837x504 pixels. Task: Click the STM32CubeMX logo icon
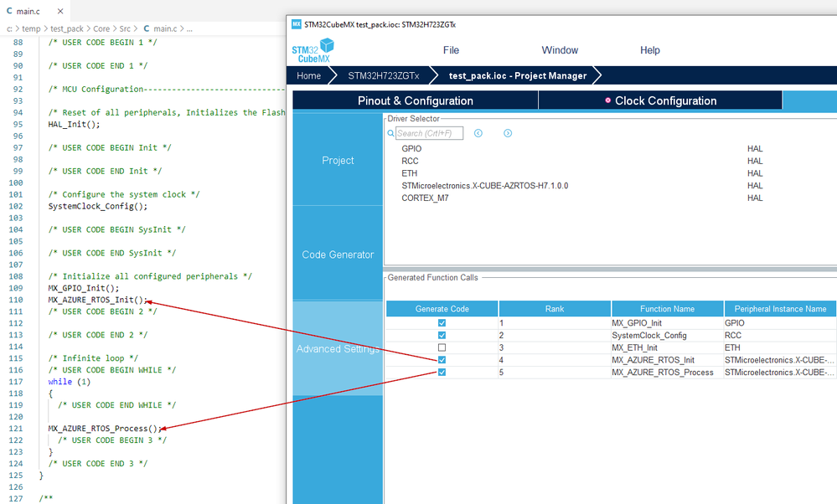(x=313, y=51)
